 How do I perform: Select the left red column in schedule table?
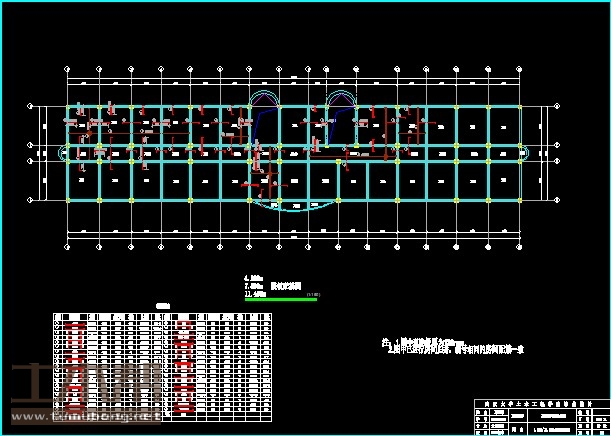tap(75, 365)
